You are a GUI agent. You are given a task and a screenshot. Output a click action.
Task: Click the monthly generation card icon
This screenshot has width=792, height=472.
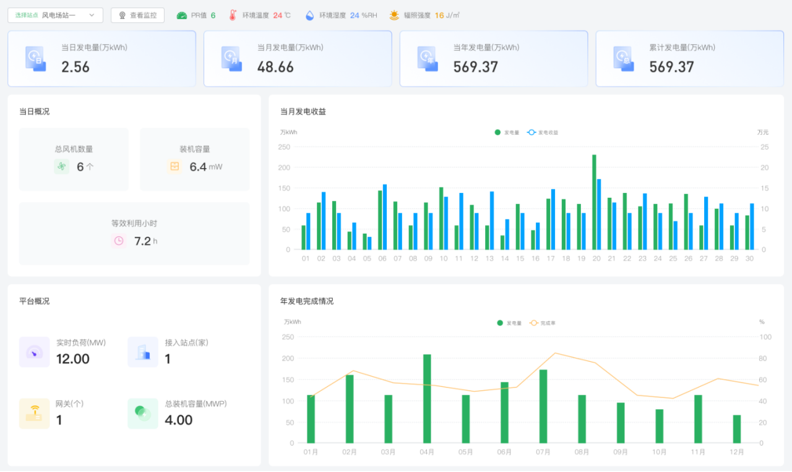click(231, 59)
